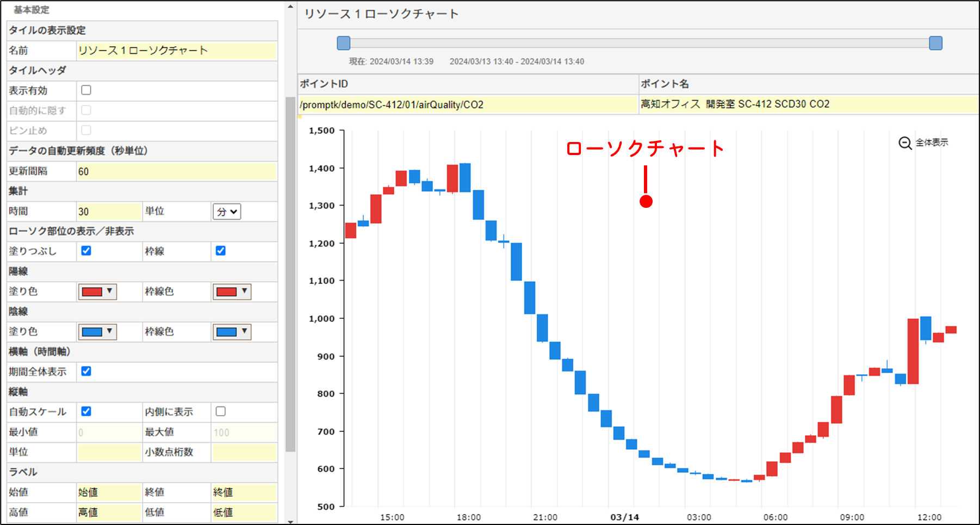Click the 時間 field showing 30
This screenshot has width=980, height=525.
pos(109,212)
